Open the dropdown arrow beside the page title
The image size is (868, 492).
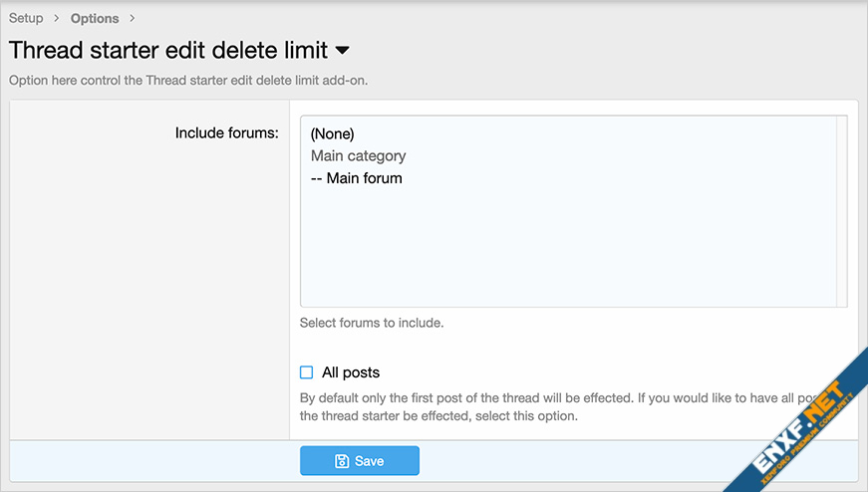pos(342,50)
